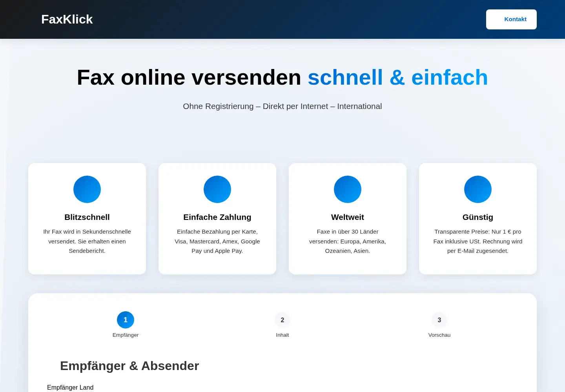Click the Inhalt label under step 2
This screenshot has width=565, height=392.
click(282, 335)
